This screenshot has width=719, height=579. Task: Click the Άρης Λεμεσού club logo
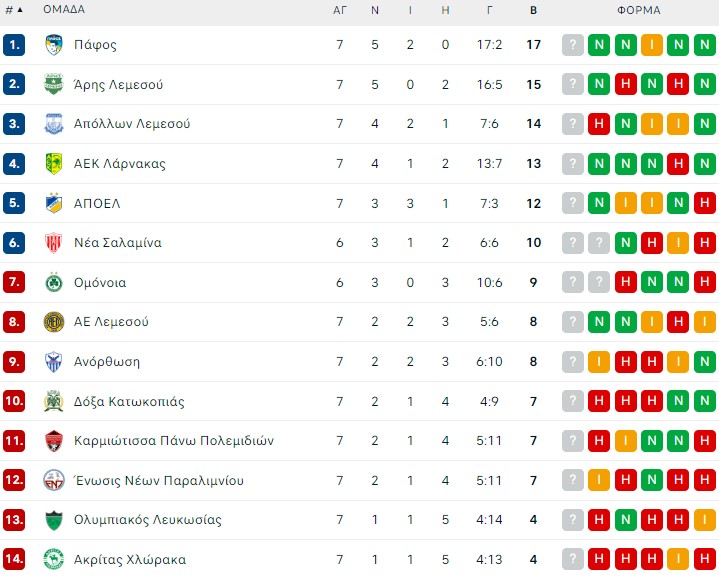[54, 85]
